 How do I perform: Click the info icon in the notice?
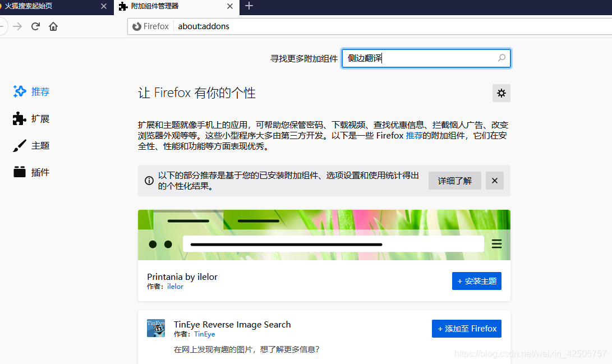coord(149,181)
